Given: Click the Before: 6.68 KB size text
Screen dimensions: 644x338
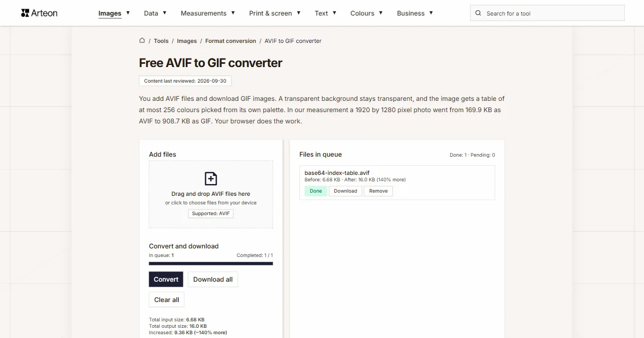Looking at the screenshot, I should click(x=322, y=180).
